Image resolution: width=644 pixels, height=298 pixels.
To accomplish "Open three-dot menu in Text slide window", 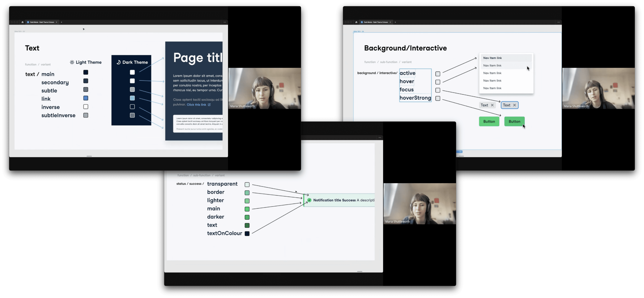I will 225,22.
